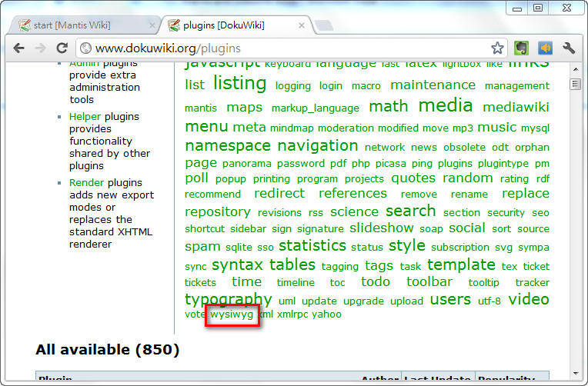588x386 pixels.
Task: Click the vote tag
Action: (x=195, y=314)
